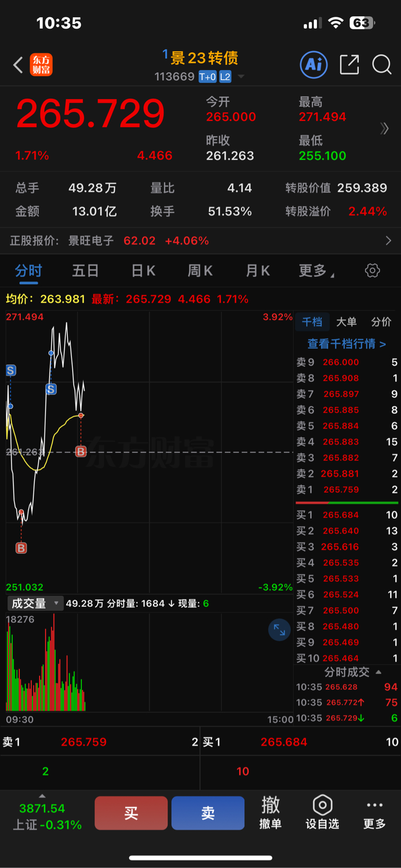Select 买7 265.500 order row
401x868 pixels.
347,611
